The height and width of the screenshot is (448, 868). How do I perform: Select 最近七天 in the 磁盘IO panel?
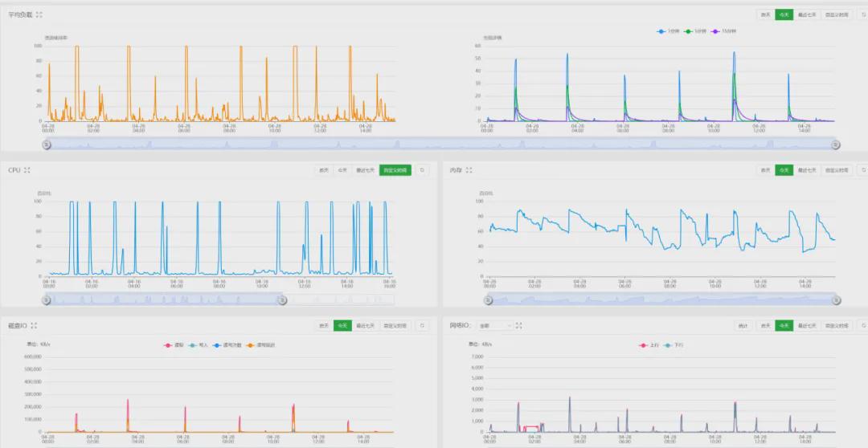(366, 326)
